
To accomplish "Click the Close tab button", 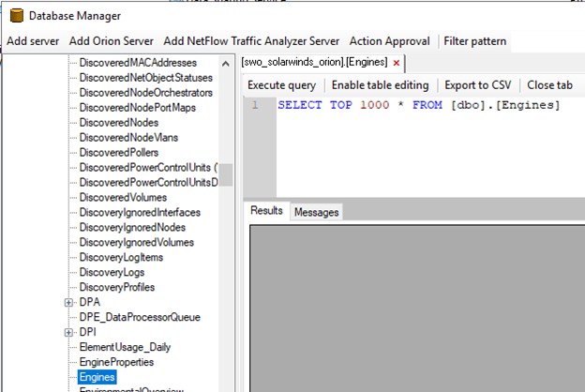I will (x=550, y=85).
